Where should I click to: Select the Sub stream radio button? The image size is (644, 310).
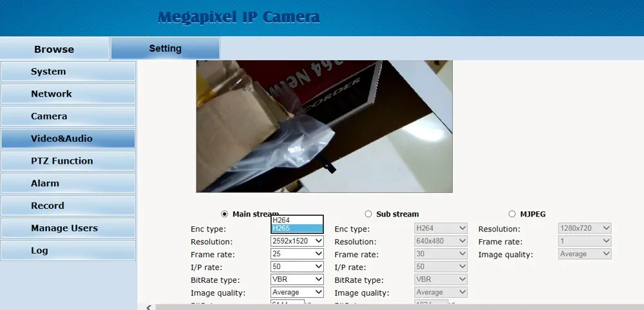[368, 214]
